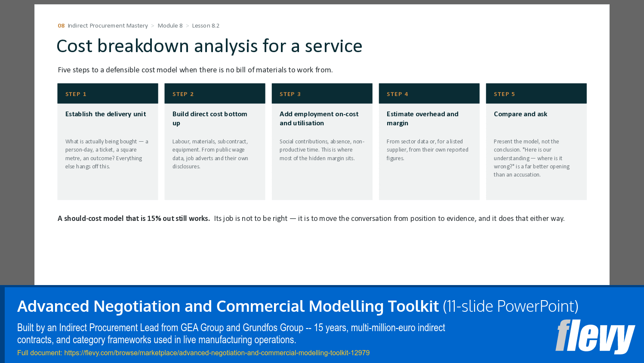Click the slide title 'Cost breakdown analysis for a service'
The height and width of the screenshot is (363, 644).
[210, 46]
